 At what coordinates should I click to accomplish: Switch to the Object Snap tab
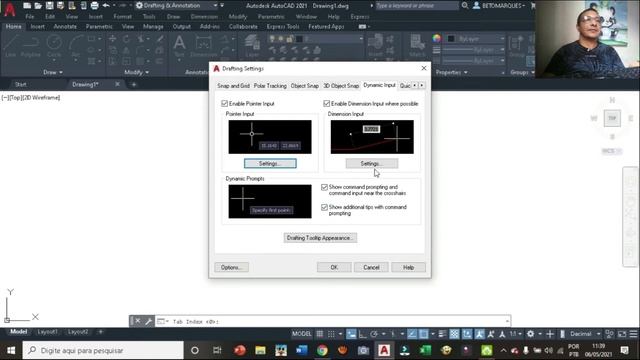pyautogui.click(x=304, y=86)
